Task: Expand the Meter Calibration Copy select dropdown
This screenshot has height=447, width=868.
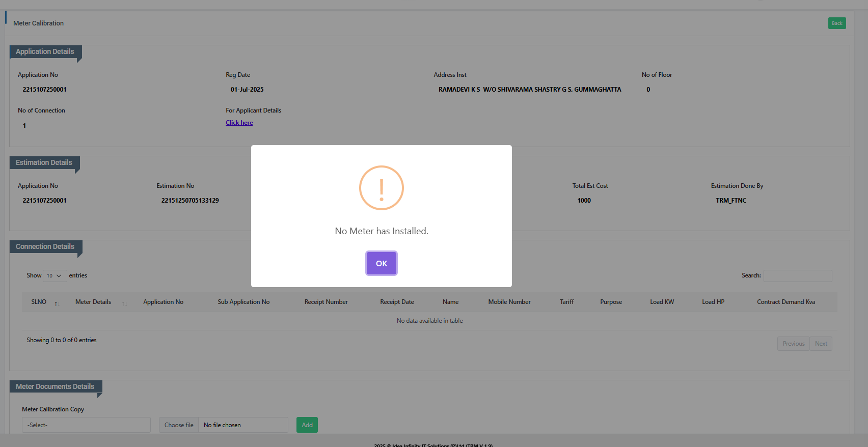Action: (86, 425)
